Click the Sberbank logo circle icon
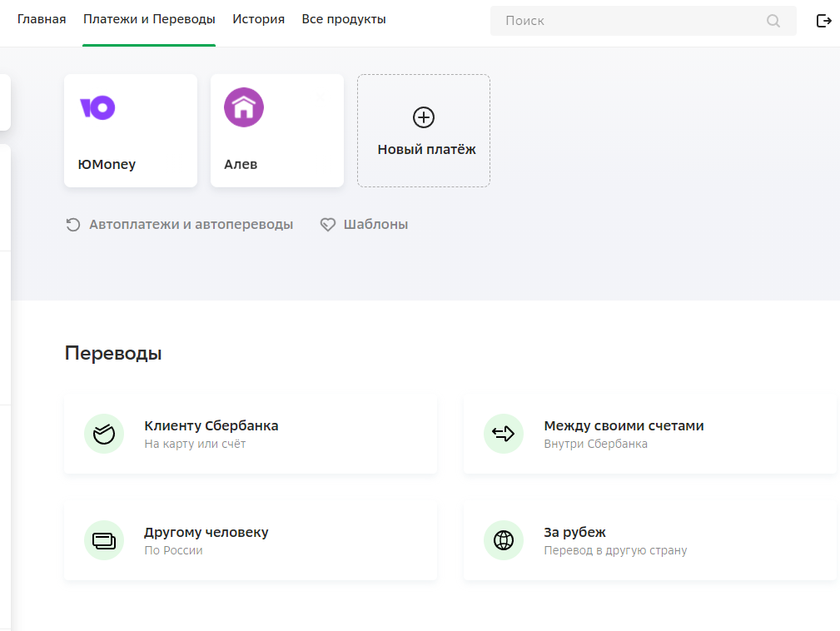This screenshot has width=840, height=631. pyautogui.click(x=104, y=434)
